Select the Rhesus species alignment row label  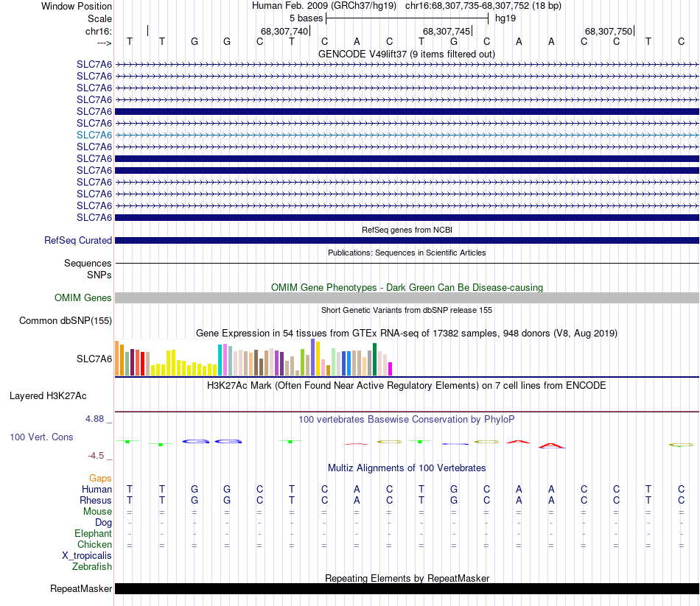[96, 500]
